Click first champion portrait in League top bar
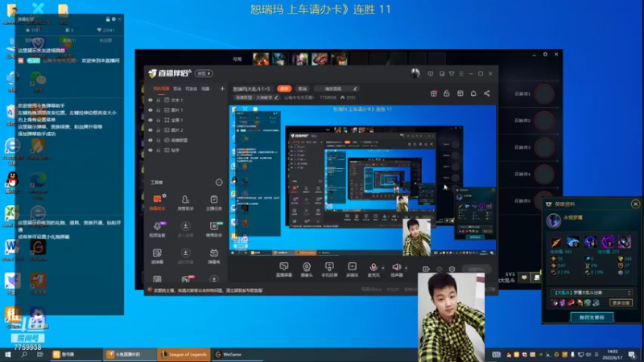 (261, 59)
